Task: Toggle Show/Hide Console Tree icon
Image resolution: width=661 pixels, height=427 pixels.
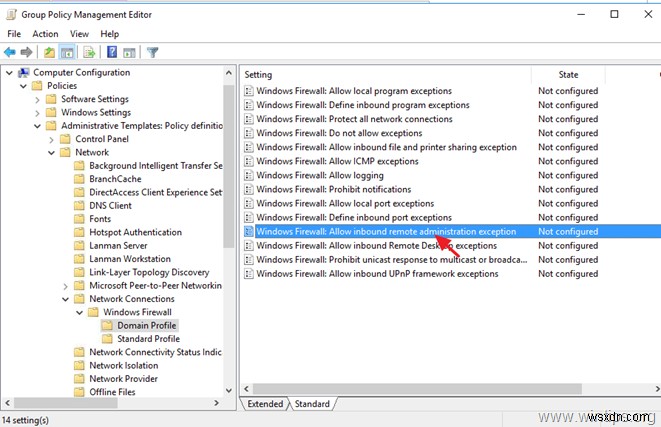Action: tap(67, 52)
